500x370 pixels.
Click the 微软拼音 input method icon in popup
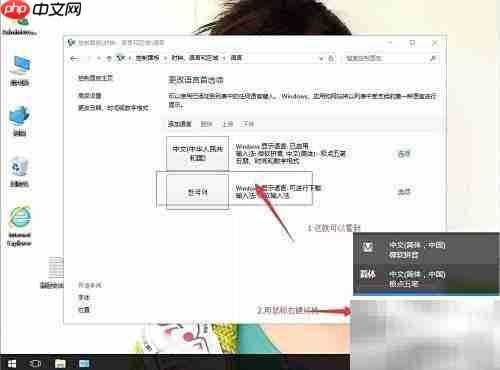coord(368,247)
